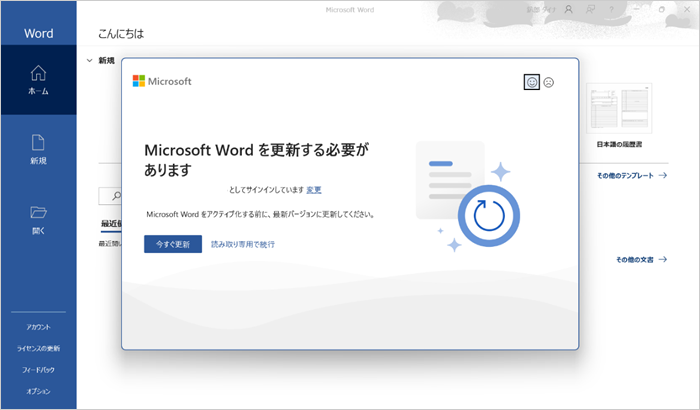
Task: Click the feedback comment icon in title bar
Action: [590, 9]
